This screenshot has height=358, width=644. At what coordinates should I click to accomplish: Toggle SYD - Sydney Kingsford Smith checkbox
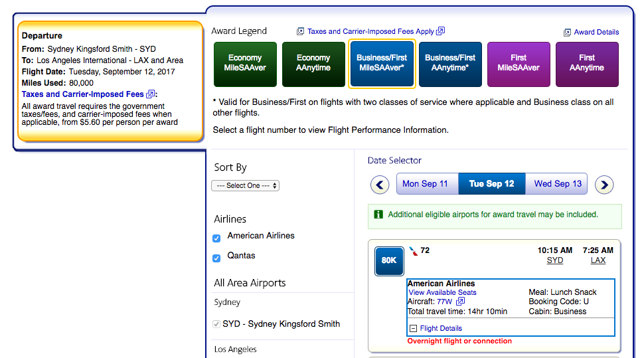pyautogui.click(x=216, y=324)
